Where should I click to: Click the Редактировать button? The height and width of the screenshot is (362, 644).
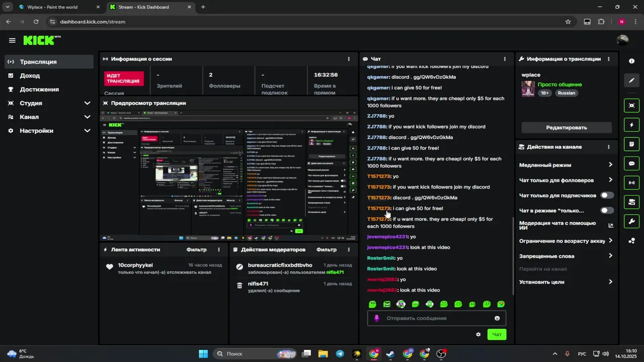[x=567, y=128]
